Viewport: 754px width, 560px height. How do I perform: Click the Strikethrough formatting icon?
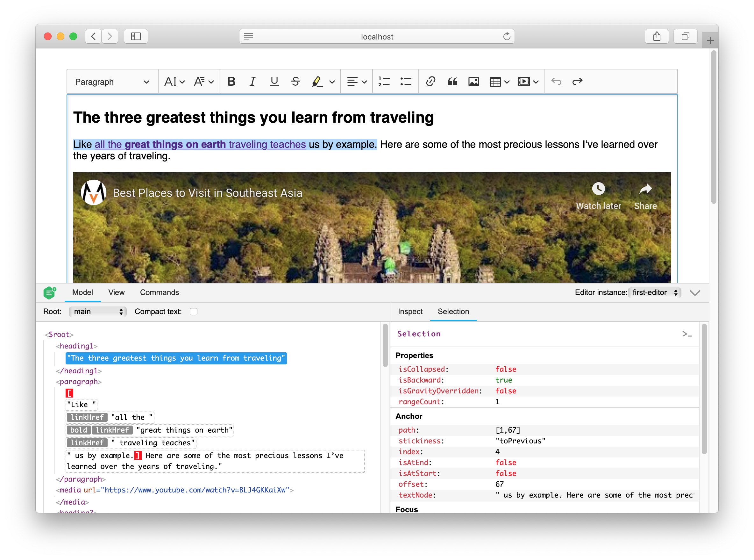coord(295,81)
